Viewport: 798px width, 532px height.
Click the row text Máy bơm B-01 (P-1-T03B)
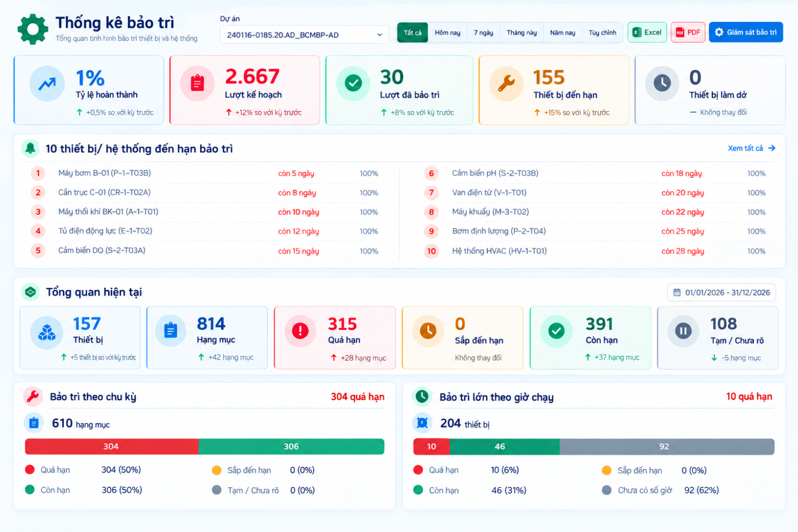tap(104, 173)
